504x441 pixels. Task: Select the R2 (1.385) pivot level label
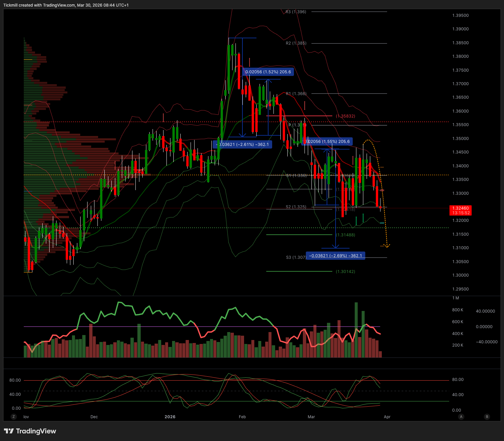pyautogui.click(x=296, y=43)
